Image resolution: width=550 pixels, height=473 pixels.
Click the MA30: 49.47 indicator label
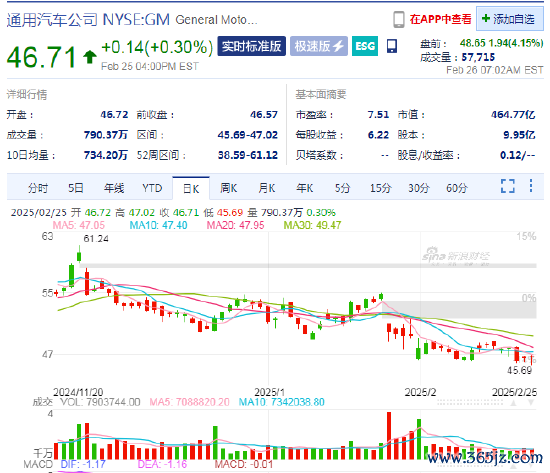313,225
